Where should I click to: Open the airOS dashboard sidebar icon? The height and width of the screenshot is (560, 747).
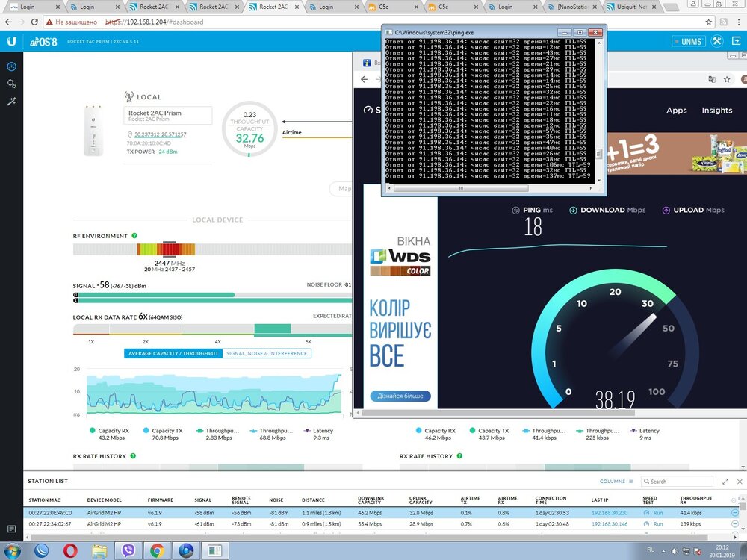click(11, 66)
